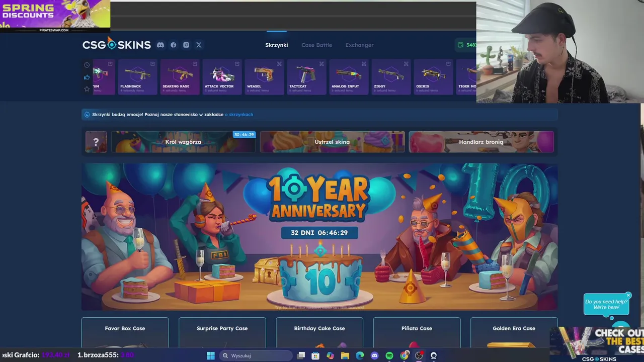Click the anniversary countdown timer 32 DNI
Viewport: 644px width, 362px height.
pyautogui.click(x=319, y=233)
